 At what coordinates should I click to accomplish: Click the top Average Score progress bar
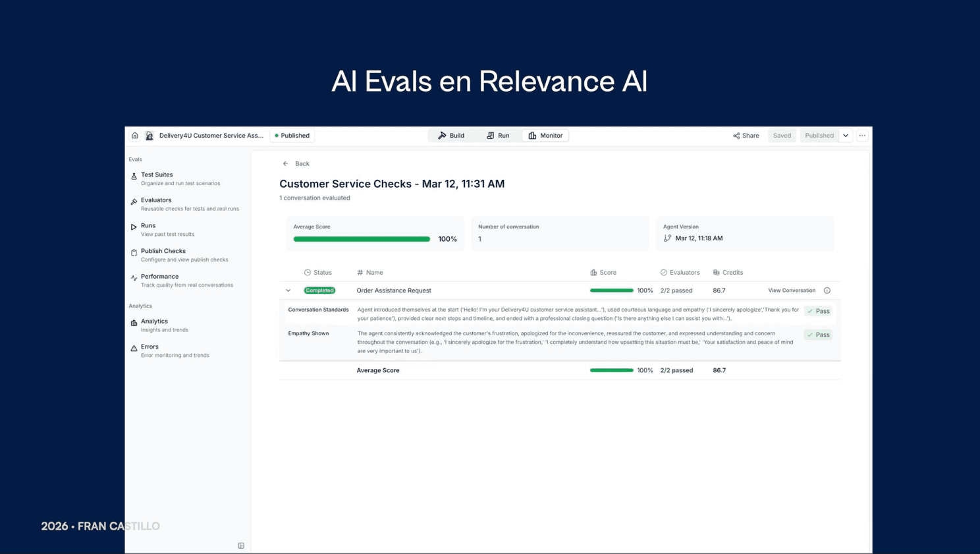pos(362,239)
